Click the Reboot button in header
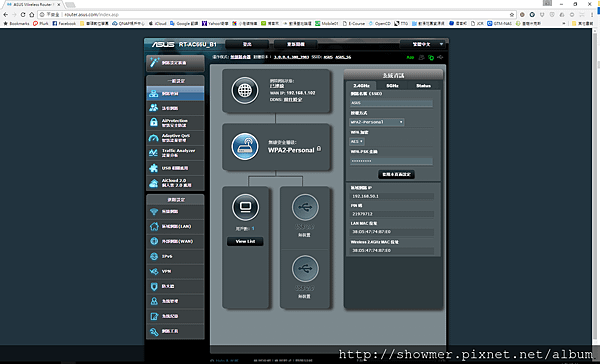 (295, 44)
